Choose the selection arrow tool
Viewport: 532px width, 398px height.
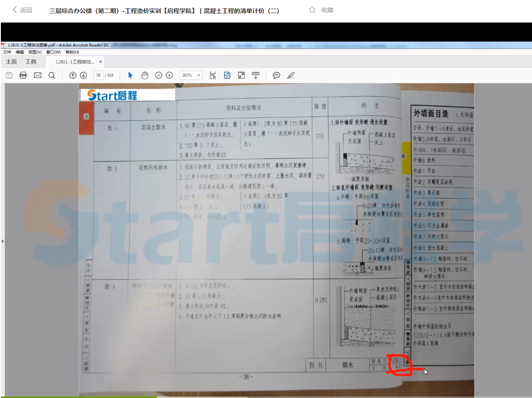click(130, 75)
